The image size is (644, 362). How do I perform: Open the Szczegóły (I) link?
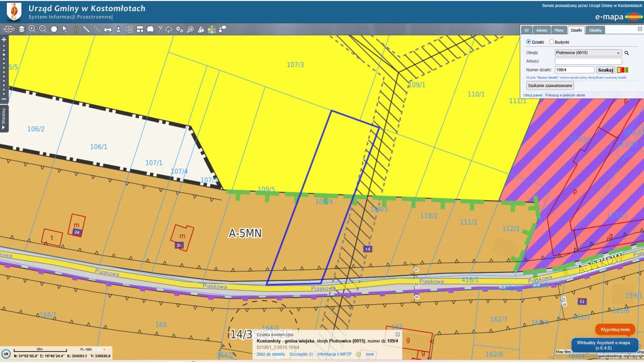pos(301,354)
